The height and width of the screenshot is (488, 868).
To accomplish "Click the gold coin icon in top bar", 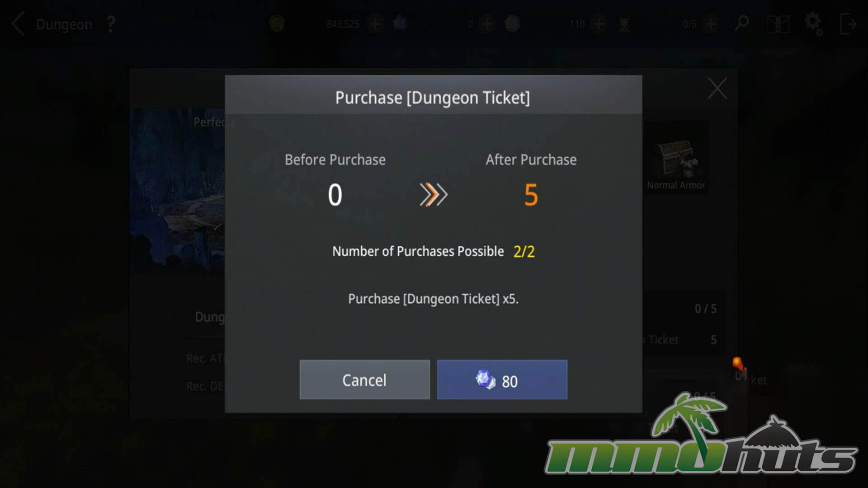I will (276, 23).
